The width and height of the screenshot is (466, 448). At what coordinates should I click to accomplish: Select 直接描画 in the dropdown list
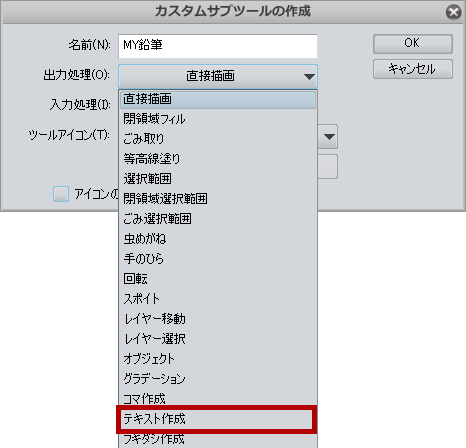pos(218,99)
